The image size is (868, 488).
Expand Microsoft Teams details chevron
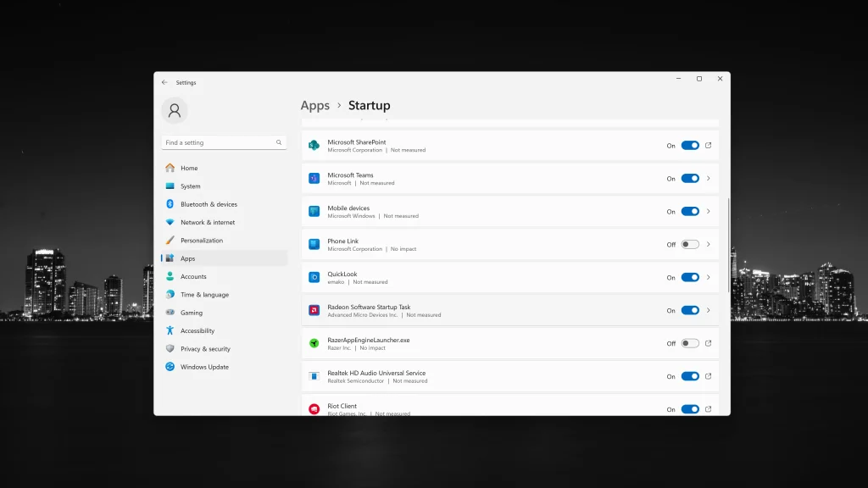click(x=708, y=178)
